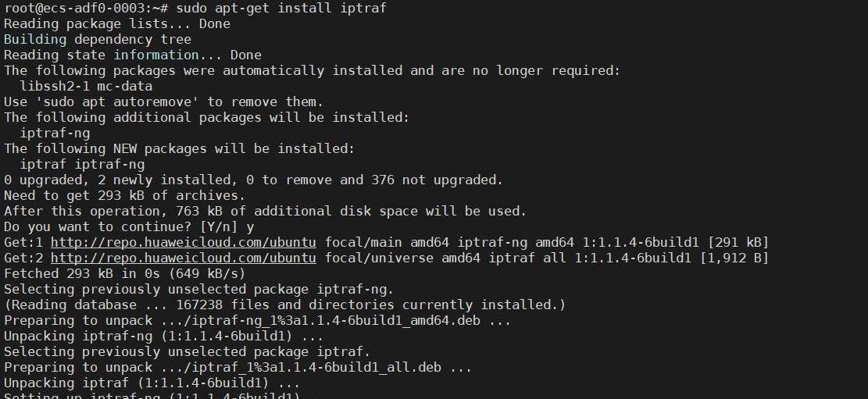Open the repo.huaweicloud.com link on Get:1 line

point(184,242)
